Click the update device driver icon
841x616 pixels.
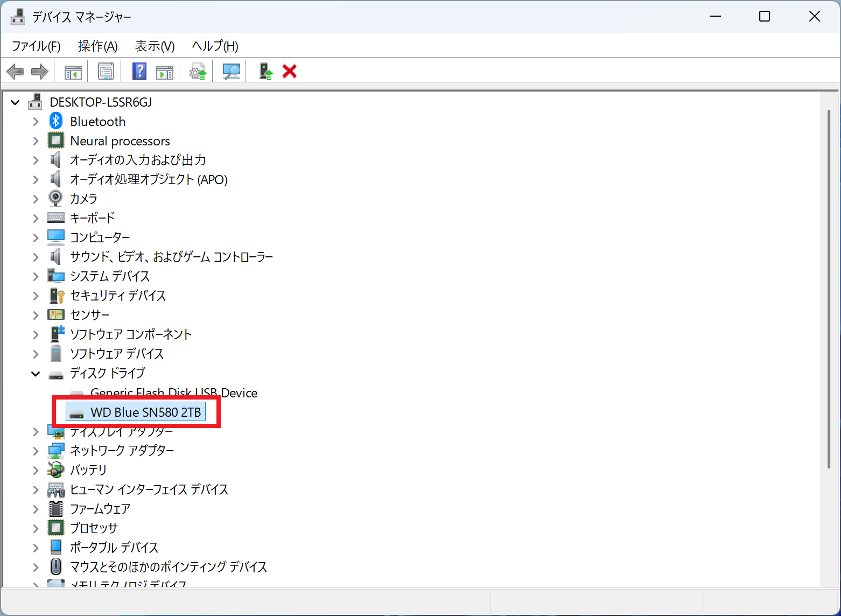pyautogui.click(x=198, y=71)
